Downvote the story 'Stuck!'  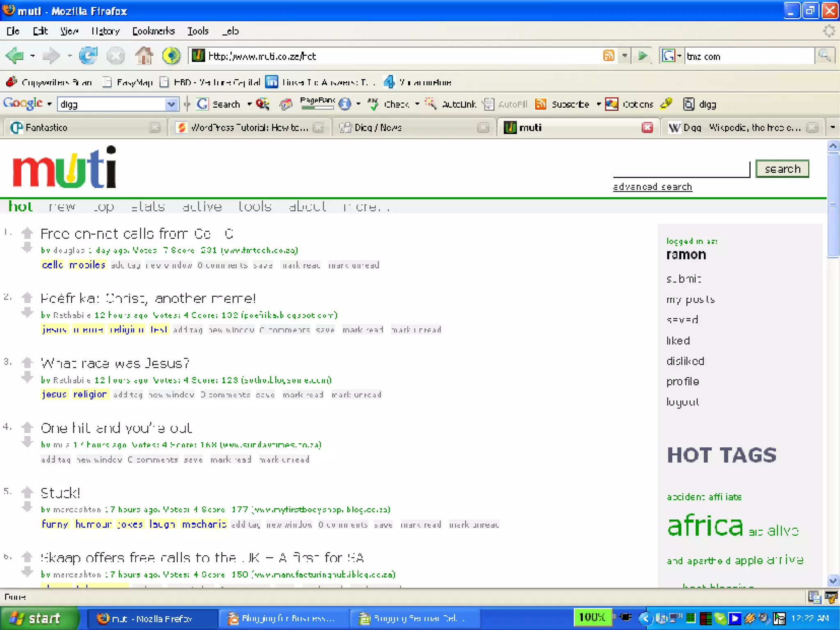(27, 506)
